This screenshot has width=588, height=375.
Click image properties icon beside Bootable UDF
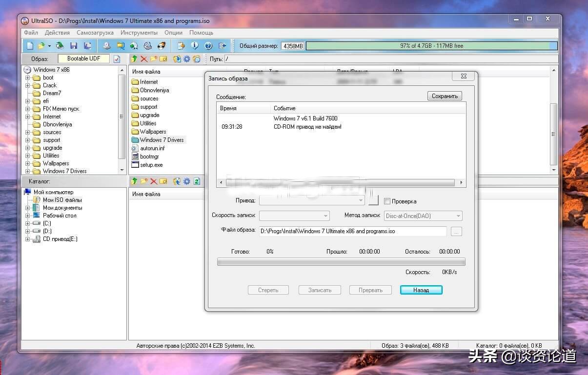pyautogui.click(x=117, y=59)
